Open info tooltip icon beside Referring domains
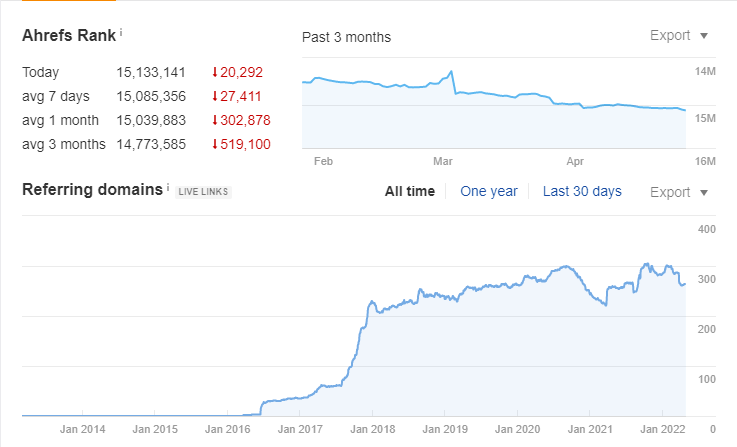 [168, 187]
